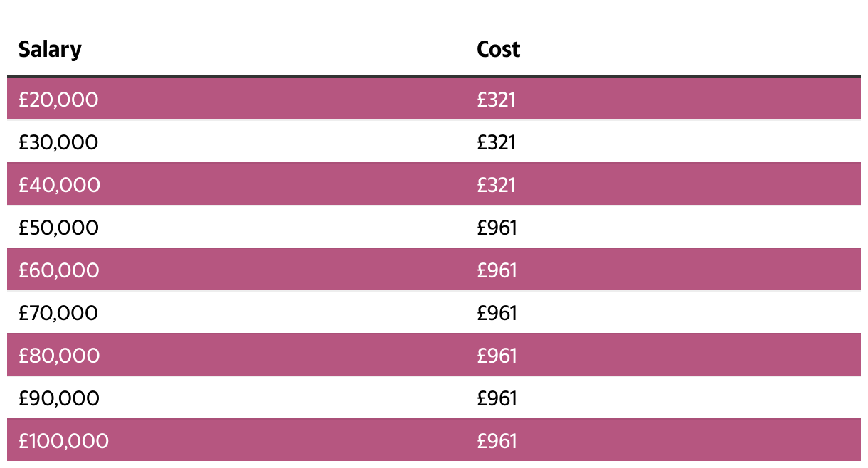The image size is (868, 468).
Task: Click the £961 cost for £100,000 salary
Action: (497, 441)
